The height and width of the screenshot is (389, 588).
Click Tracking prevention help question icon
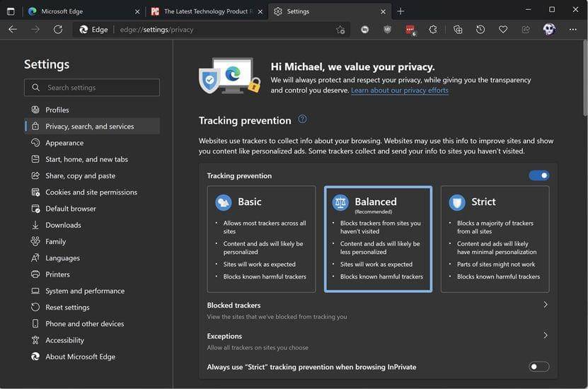pyautogui.click(x=302, y=120)
